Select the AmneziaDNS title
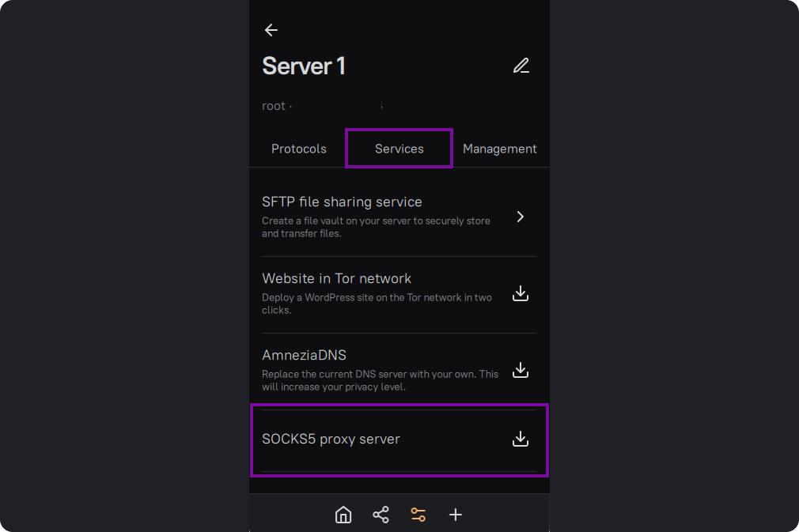This screenshot has width=799, height=532. (x=304, y=356)
